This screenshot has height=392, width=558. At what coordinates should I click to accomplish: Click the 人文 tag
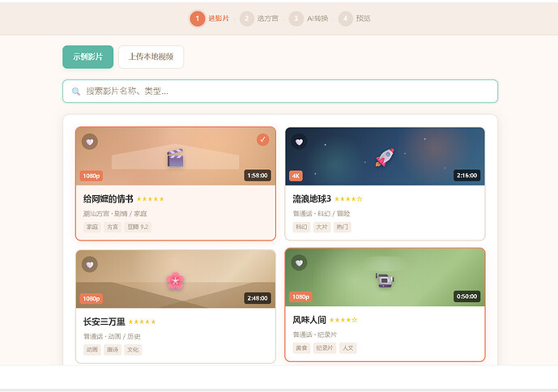point(347,347)
